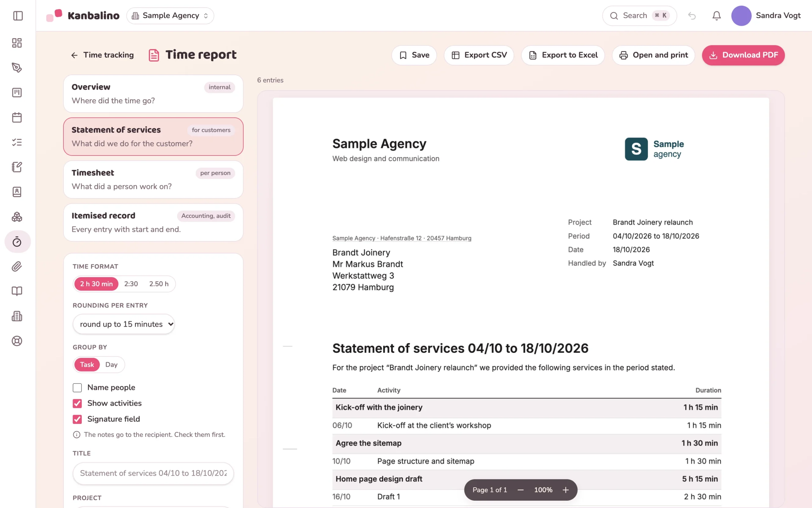Open the notifications bell

coord(717,16)
